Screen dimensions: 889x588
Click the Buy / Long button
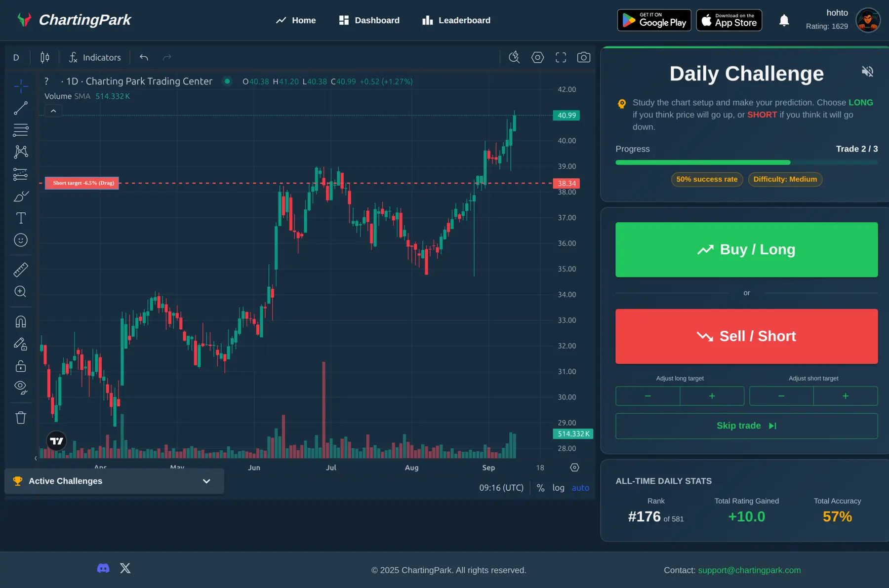coord(746,249)
